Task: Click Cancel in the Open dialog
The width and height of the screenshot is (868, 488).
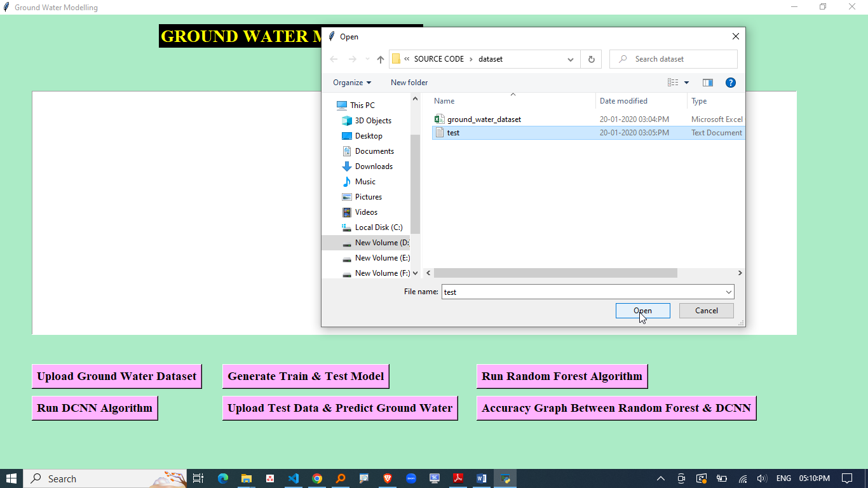Action: [706, 311]
